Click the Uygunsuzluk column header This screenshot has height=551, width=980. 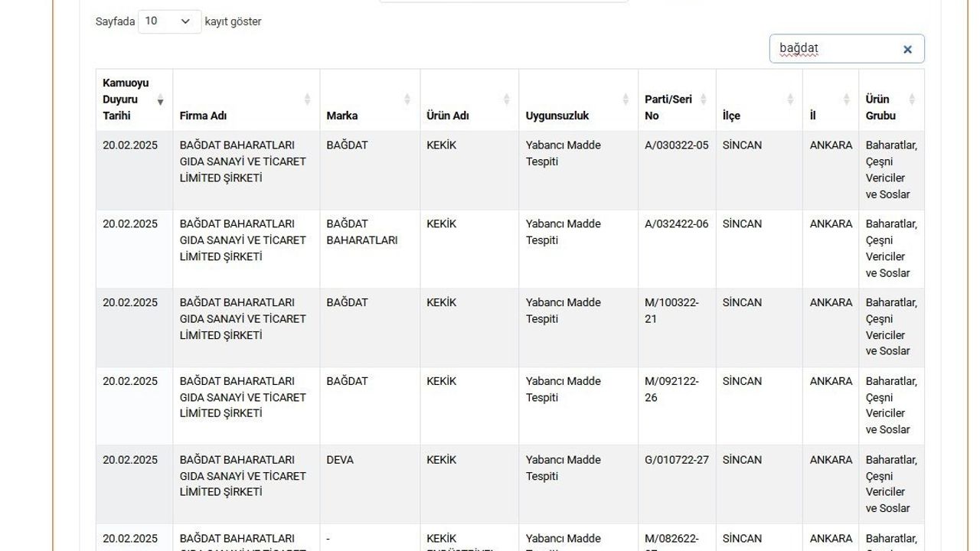(x=557, y=116)
